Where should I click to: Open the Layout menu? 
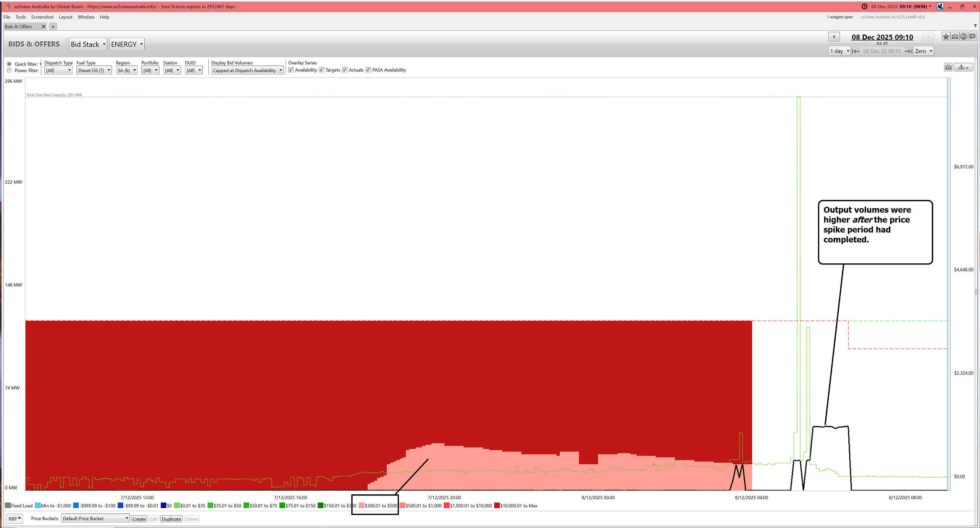pyautogui.click(x=65, y=17)
